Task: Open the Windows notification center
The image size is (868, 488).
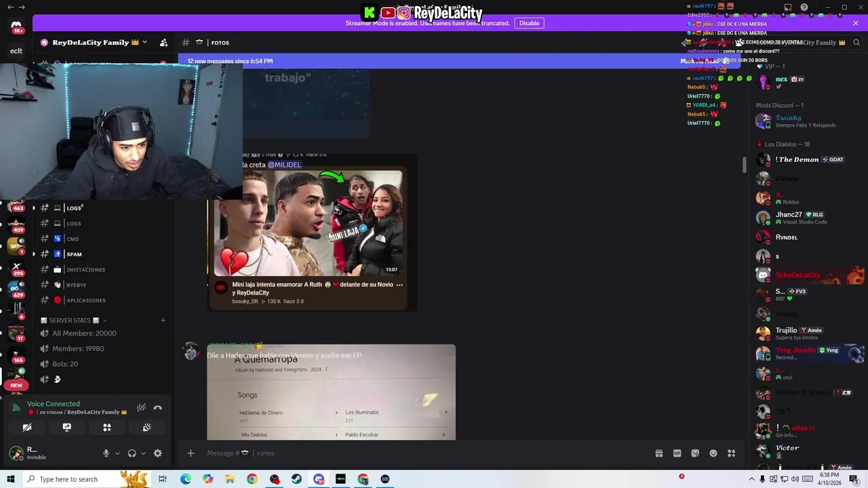Action: pos(854,479)
